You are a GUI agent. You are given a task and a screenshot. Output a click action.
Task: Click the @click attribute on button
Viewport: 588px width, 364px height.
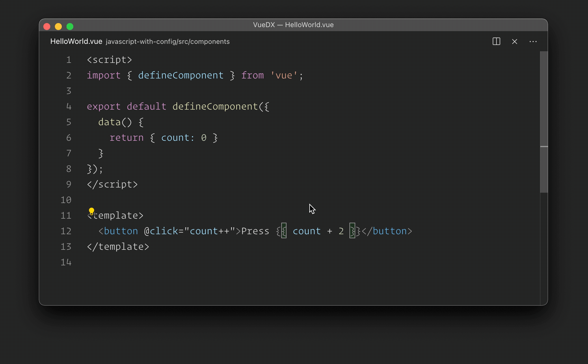tap(161, 231)
